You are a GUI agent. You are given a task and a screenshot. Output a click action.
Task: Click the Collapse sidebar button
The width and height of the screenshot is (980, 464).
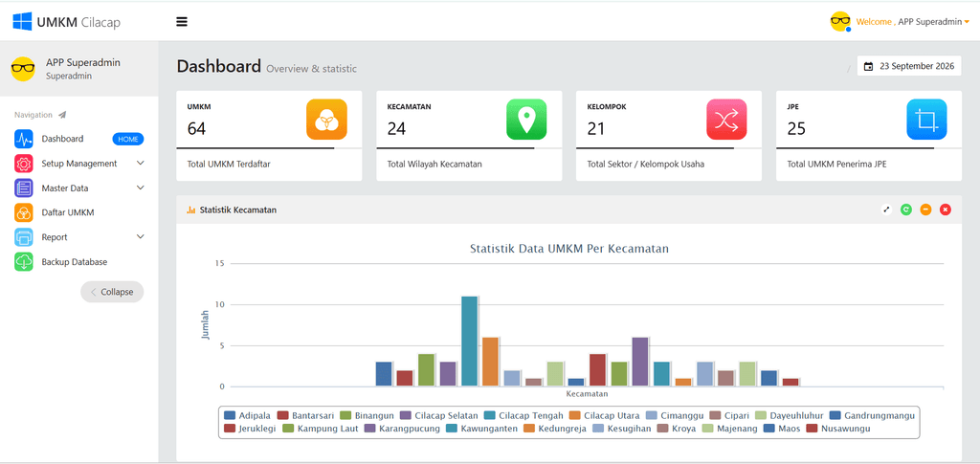pyautogui.click(x=112, y=292)
